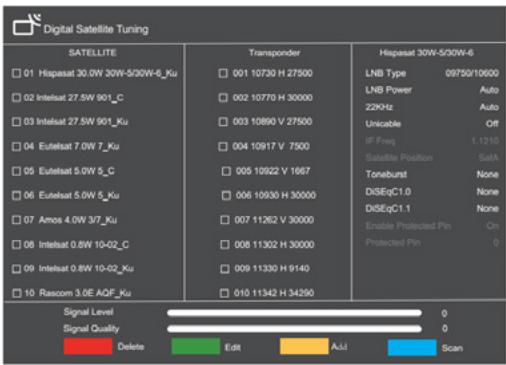Click the Transponder column header
This screenshot has height=365, width=506.
pyautogui.click(x=274, y=53)
